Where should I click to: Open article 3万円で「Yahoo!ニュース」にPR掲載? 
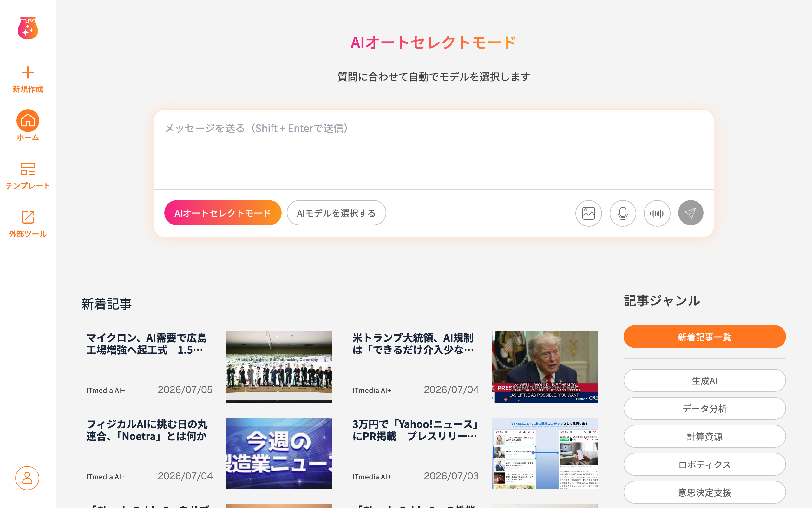pos(416,430)
